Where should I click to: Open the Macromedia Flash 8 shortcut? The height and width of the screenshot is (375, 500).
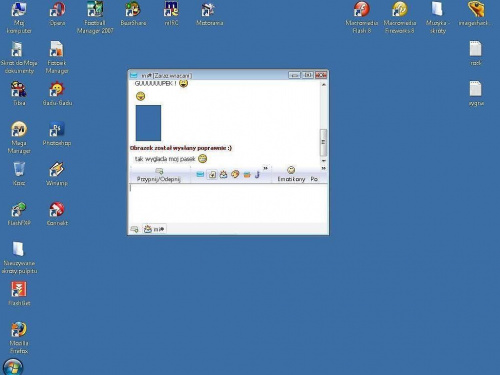point(362,18)
